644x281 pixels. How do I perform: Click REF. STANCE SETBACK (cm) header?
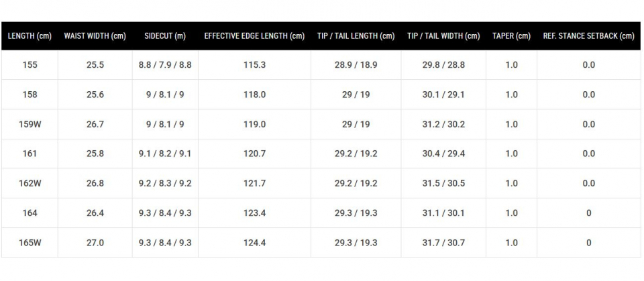point(588,36)
